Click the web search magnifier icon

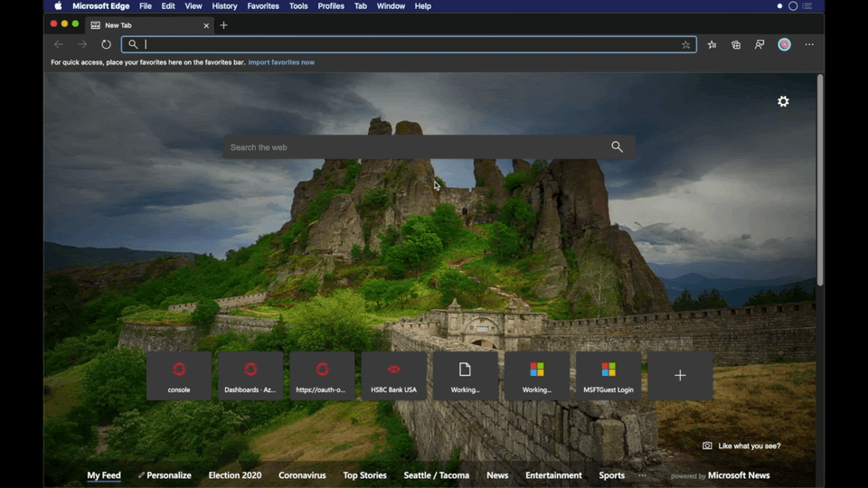(617, 147)
